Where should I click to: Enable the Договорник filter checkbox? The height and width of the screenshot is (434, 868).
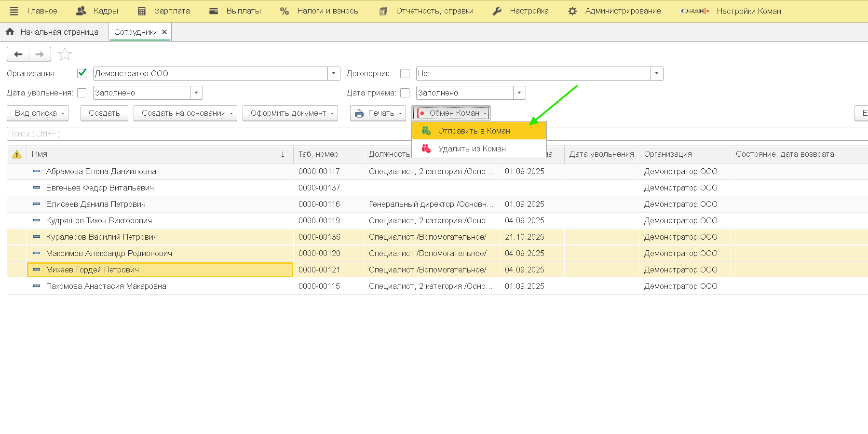tap(405, 73)
